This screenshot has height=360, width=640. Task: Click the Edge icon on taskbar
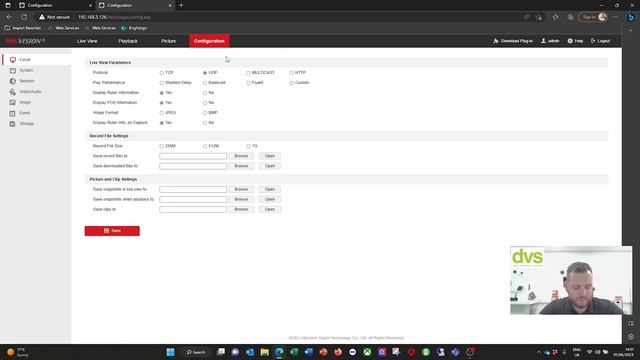[279, 352]
